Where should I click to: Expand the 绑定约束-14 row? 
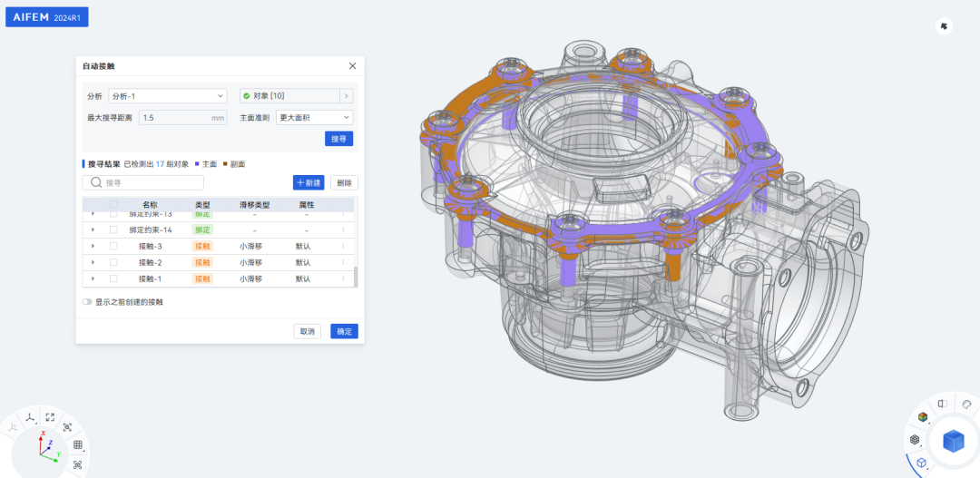(x=93, y=230)
